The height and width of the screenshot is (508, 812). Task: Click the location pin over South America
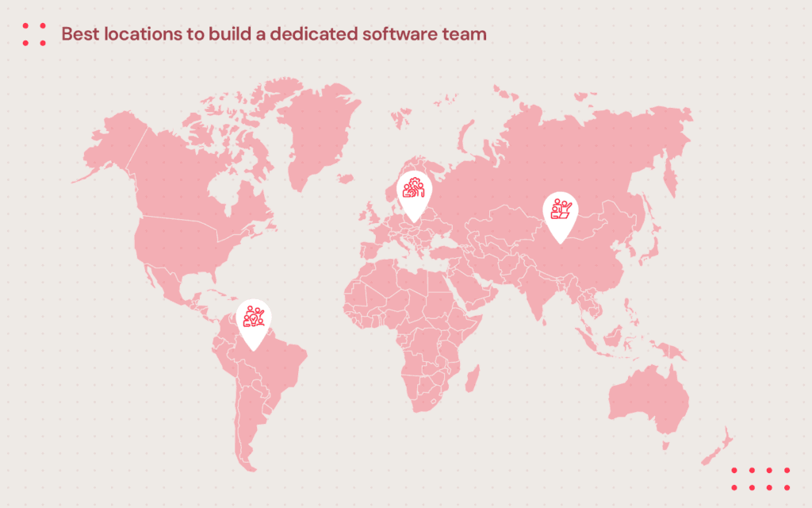(x=254, y=325)
